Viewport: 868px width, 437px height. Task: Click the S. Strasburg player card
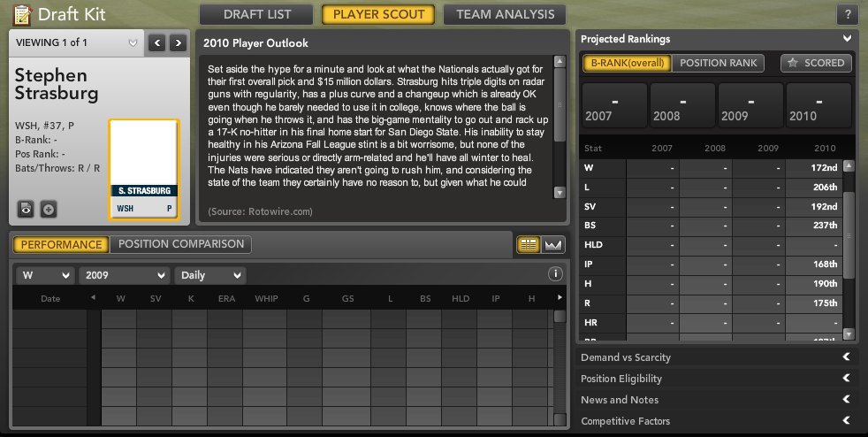143,169
